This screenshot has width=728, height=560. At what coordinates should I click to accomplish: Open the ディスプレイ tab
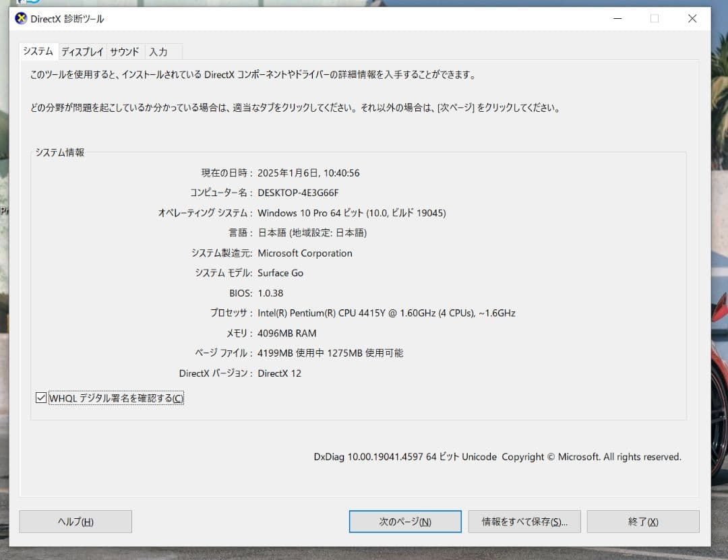point(82,52)
